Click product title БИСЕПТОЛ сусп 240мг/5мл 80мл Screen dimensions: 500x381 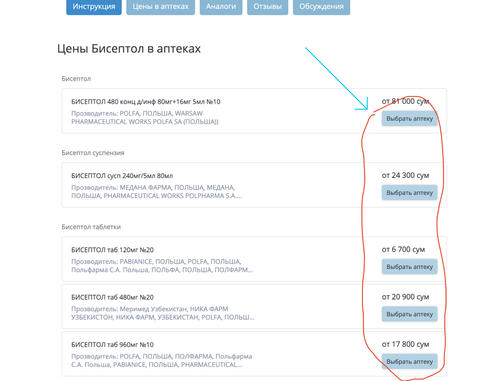tap(122, 176)
